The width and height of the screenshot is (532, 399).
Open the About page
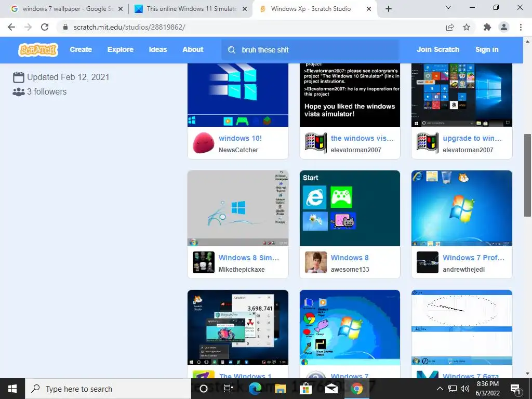193,49
